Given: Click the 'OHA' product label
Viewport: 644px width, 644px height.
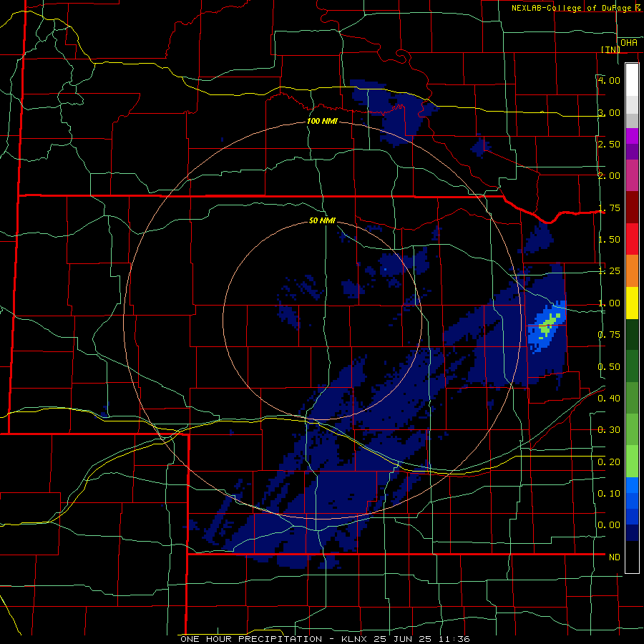Looking at the screenshot, I should [x=629, y=42].
